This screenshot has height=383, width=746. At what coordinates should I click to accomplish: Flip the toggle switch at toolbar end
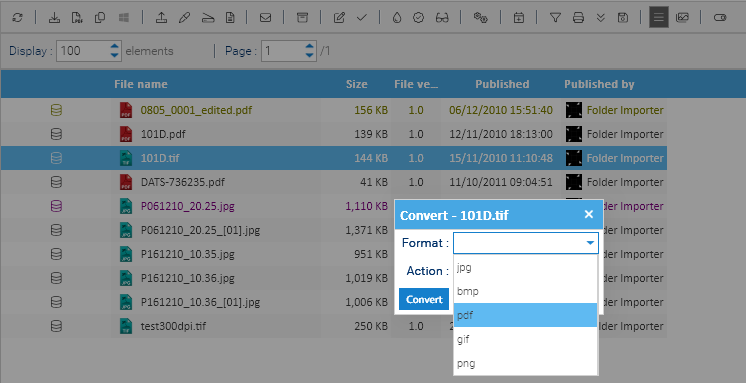(x=720, y=18)
